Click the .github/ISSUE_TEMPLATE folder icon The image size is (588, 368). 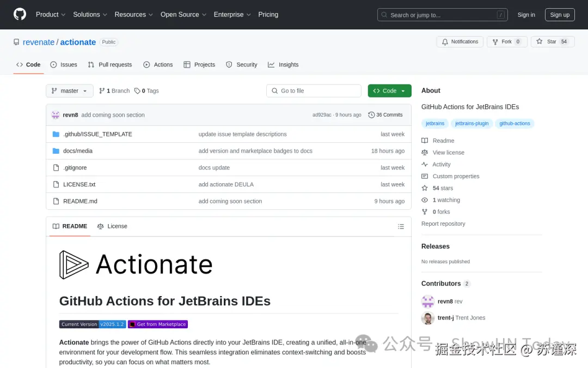pyautogui.click(x=56, y=134)
